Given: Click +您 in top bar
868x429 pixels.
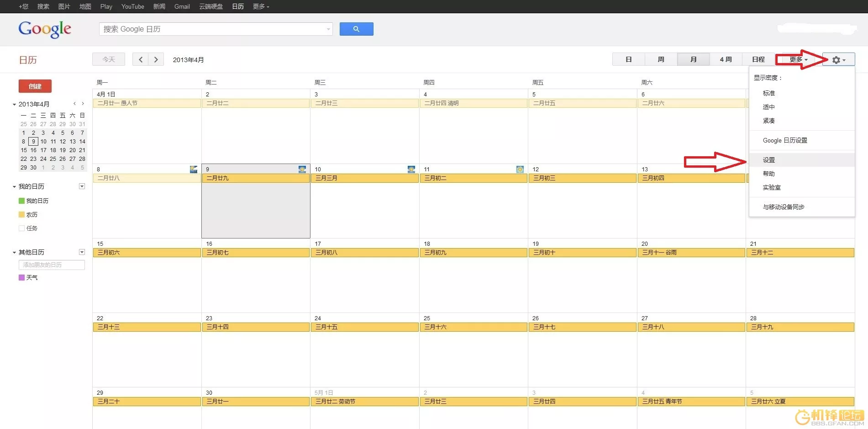Looking at the screenshot, I should coord(23,6).
